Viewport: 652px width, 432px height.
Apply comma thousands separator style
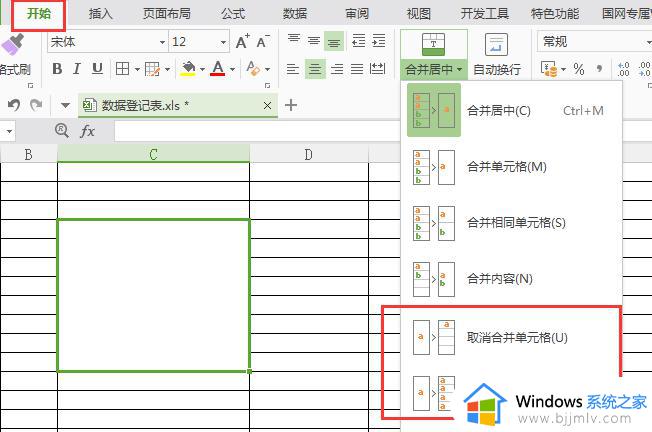pyautogui.click(x=599, y=69)
